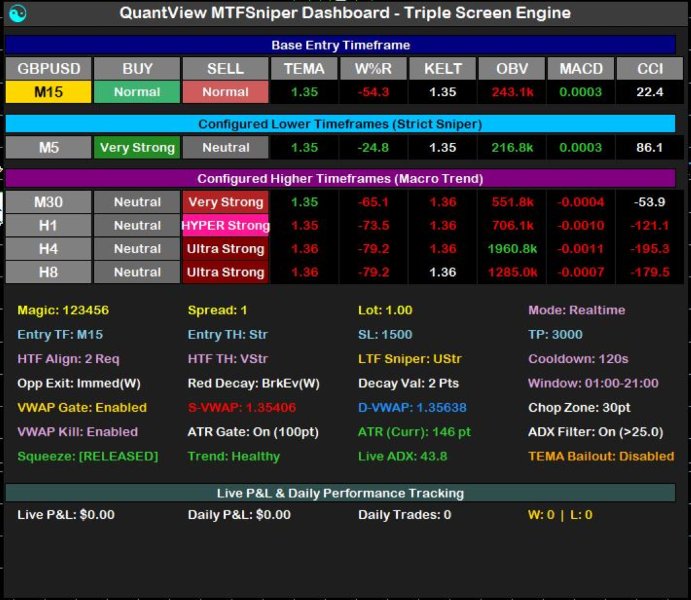
Task: Click the Spread: 1 readout
Action: point(217,310)
